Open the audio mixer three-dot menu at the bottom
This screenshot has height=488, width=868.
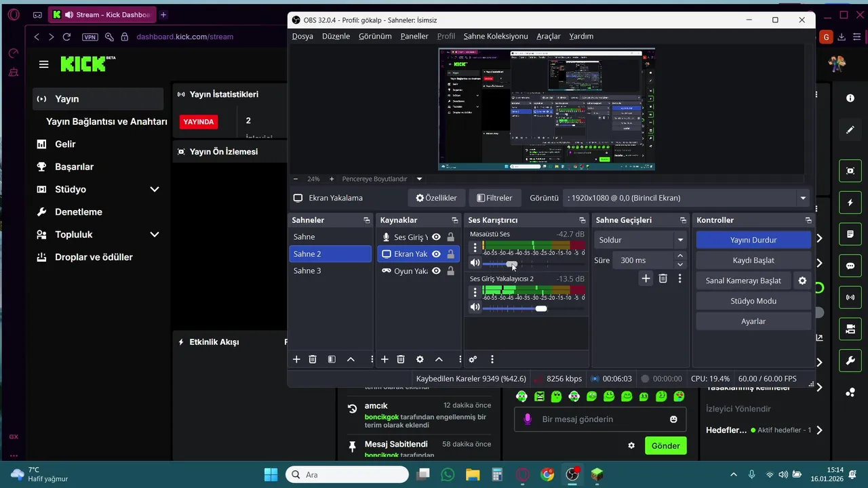point(492,359)
